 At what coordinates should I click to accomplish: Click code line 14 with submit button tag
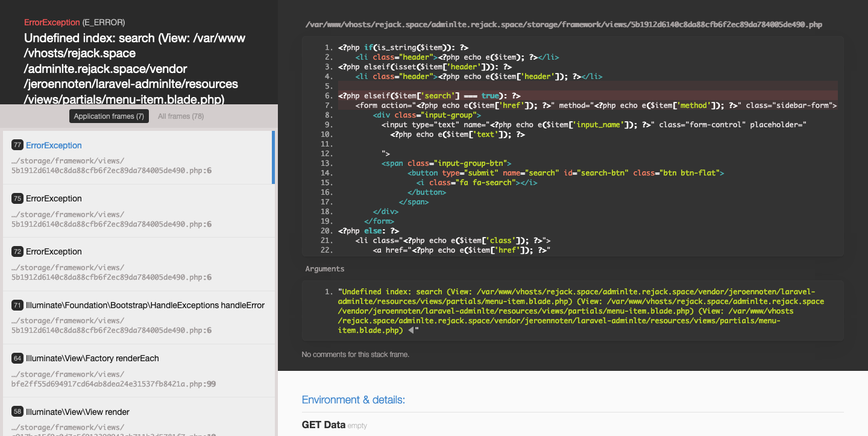coord(565,172)
